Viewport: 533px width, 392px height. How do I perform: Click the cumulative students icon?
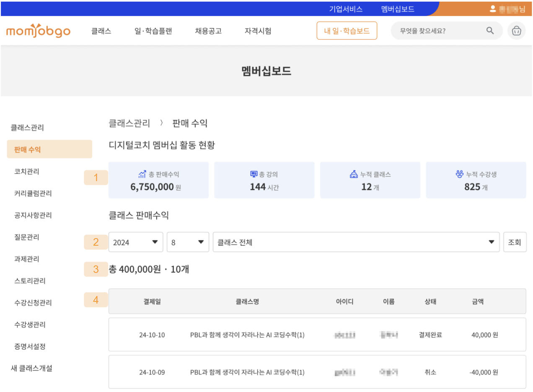pyautogui.click(x=460, y=174)
